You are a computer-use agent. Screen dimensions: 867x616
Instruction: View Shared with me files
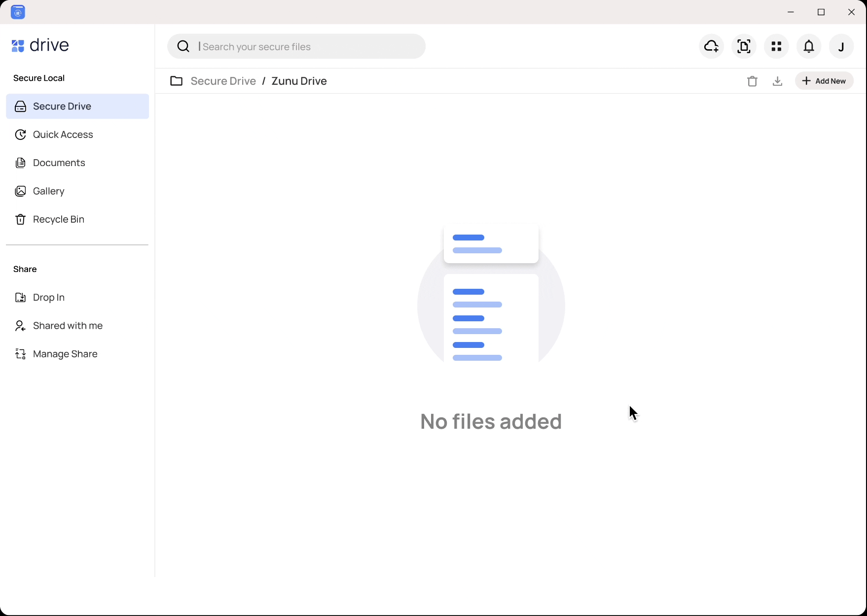click(68, 326)
